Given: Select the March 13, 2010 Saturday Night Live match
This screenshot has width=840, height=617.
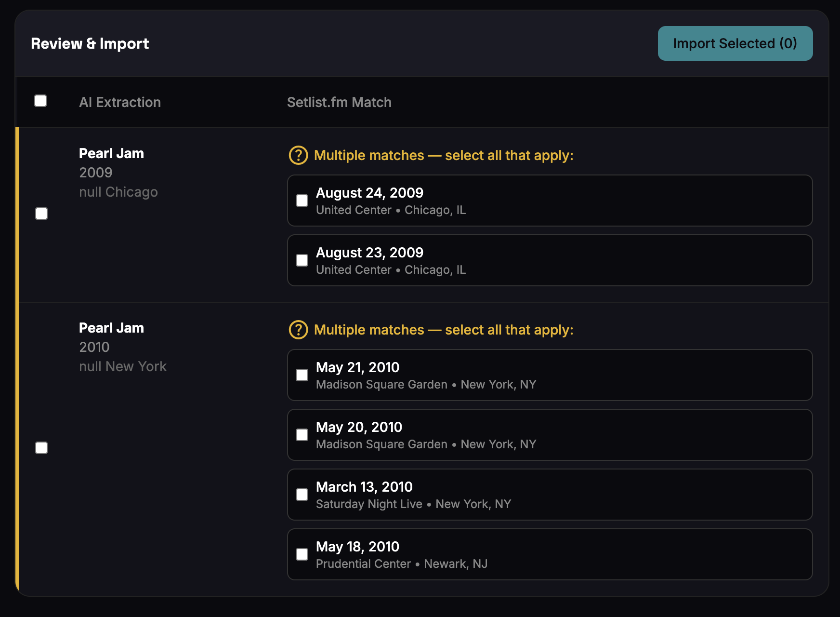Looking at the screenshot, I should (x=302, y=495).
